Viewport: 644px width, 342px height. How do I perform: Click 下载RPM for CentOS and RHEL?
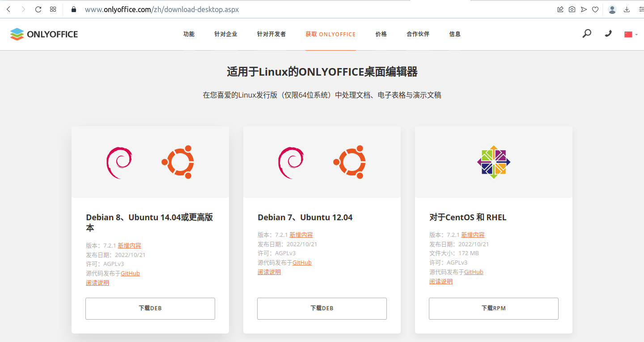(494, 308)
